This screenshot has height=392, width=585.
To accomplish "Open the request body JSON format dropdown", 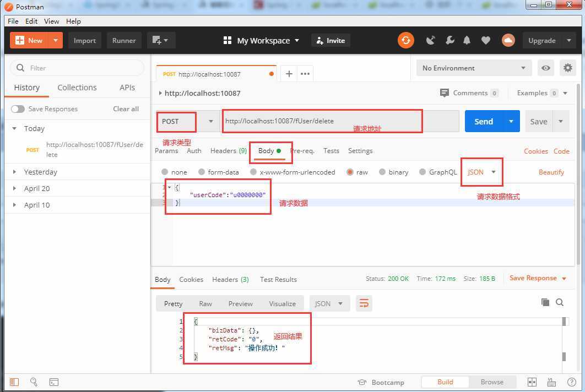I will click(x=481, y=172).
